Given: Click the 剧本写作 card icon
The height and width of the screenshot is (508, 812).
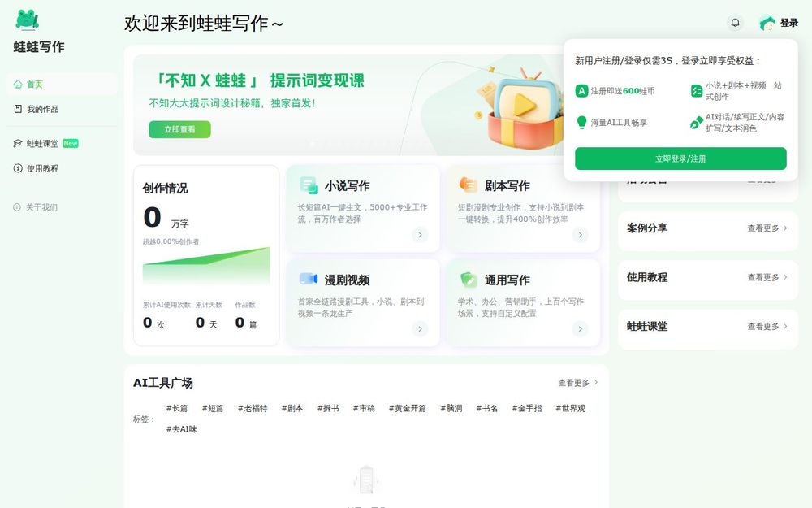Looking at the screenshot, I should 469,185.
